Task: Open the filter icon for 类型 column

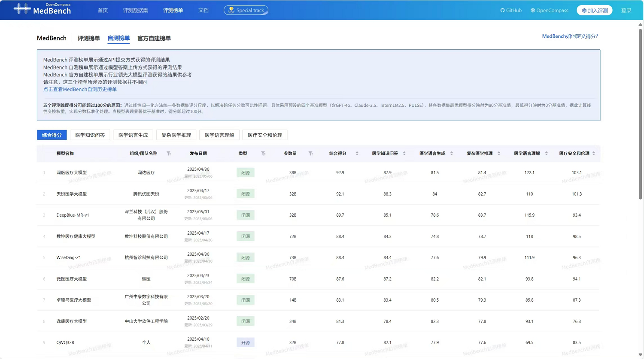Action: (x=263, y=154)
